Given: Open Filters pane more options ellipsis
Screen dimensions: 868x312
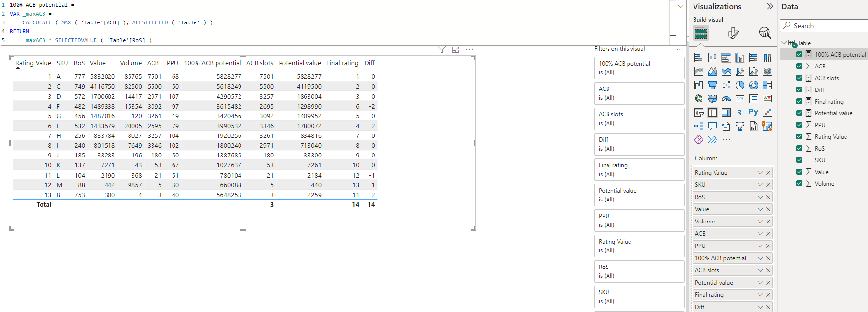Looking at the screenshot, I should tap(679, 49).
